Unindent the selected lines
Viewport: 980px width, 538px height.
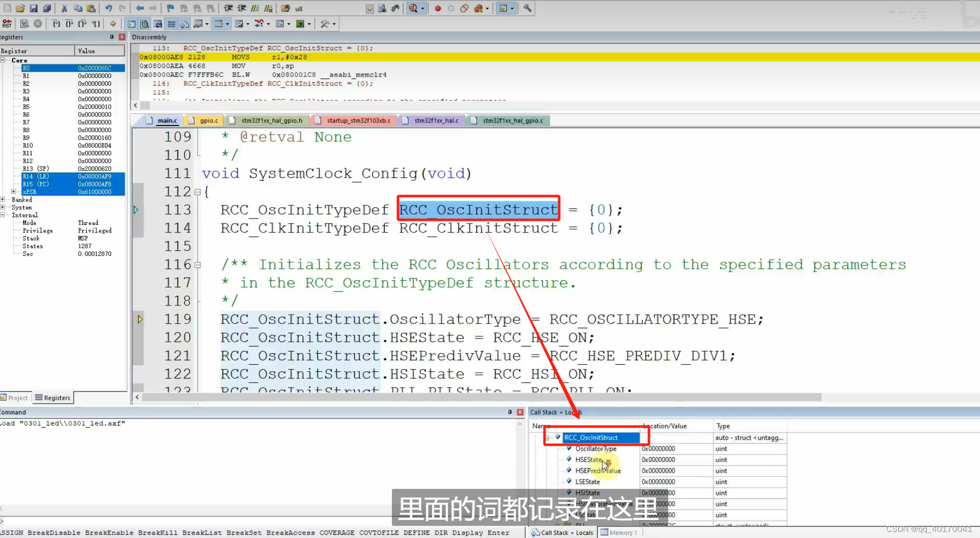coord(242,8)
